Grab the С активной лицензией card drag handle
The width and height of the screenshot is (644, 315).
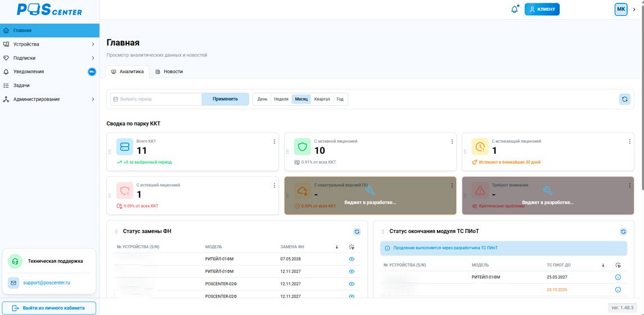[x=287, y=152]
